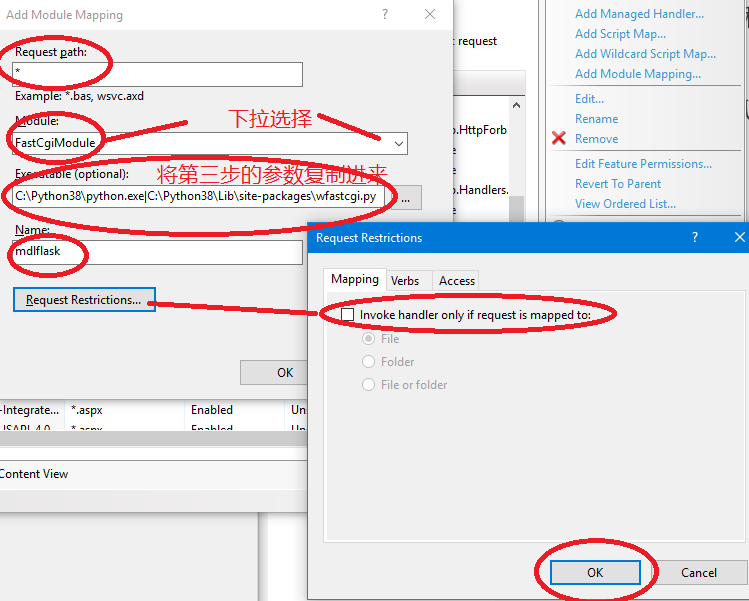This screenshot has width=749, height=601.
Task: Switch to the Access tab
Action: click(x=457, y=280)
